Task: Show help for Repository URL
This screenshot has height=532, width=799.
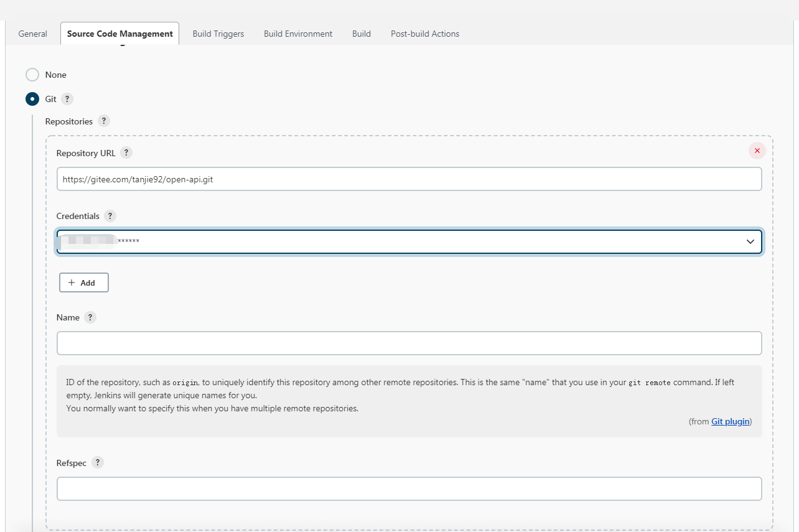Action: (x=126, y=153)
